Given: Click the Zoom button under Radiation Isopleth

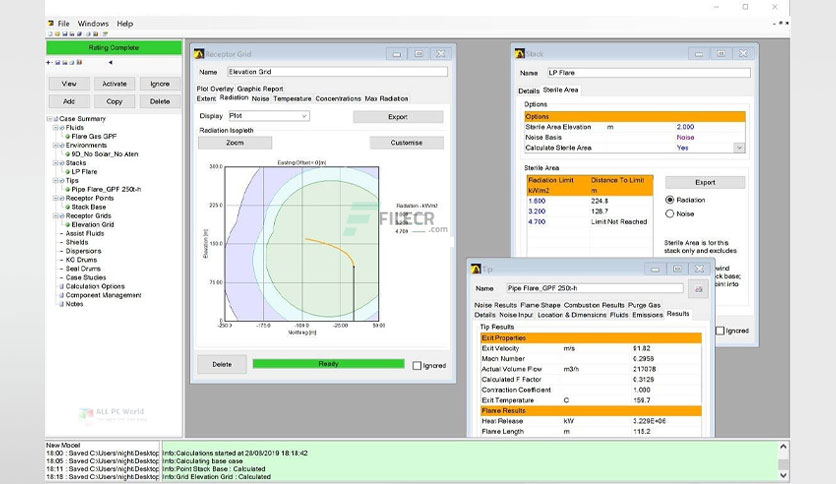Looking at the screenshot, I should (235, 143).
